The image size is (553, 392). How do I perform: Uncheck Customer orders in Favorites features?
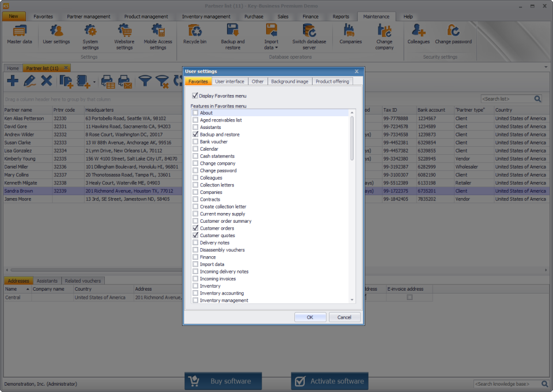195,228
